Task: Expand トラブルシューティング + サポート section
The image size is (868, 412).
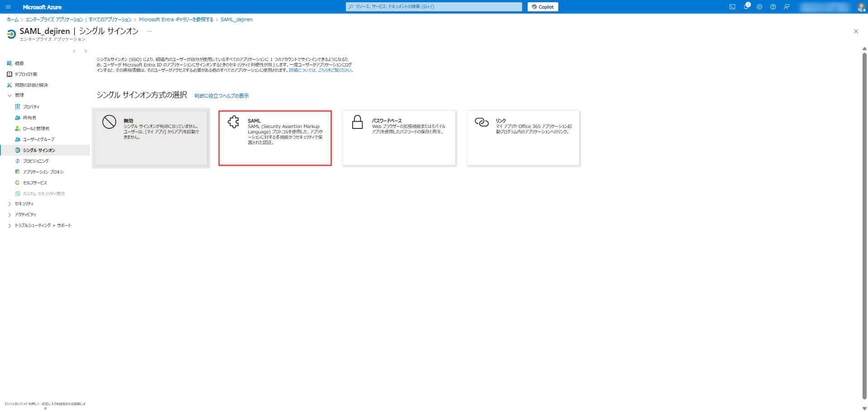Action: coord(9,226)
